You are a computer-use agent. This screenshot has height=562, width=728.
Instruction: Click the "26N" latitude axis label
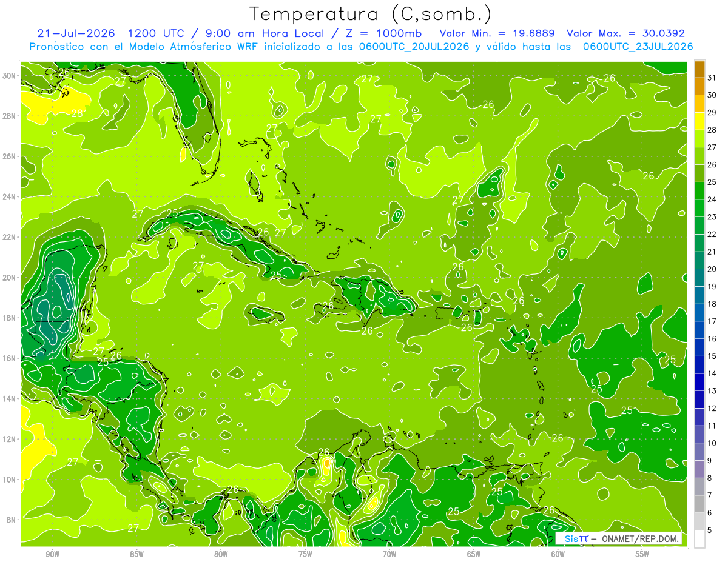click(x=10, y=156)
